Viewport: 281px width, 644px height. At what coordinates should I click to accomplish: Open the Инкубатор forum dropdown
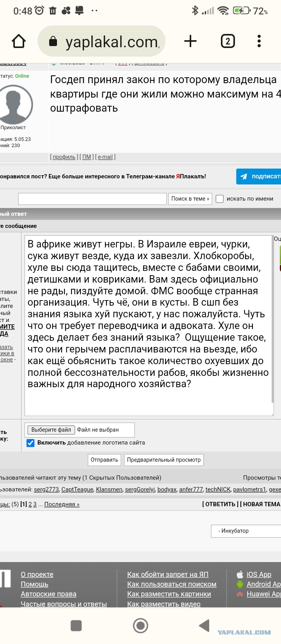click(246, 531)
